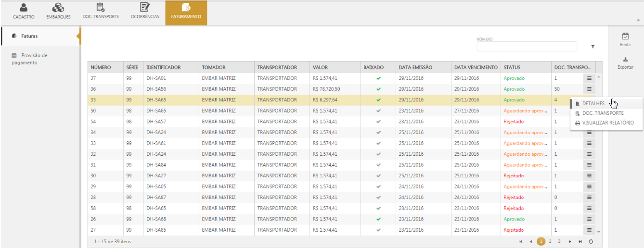Go to page 2 of results
This screenshot has height=248, width=644.
pos(550,241)
